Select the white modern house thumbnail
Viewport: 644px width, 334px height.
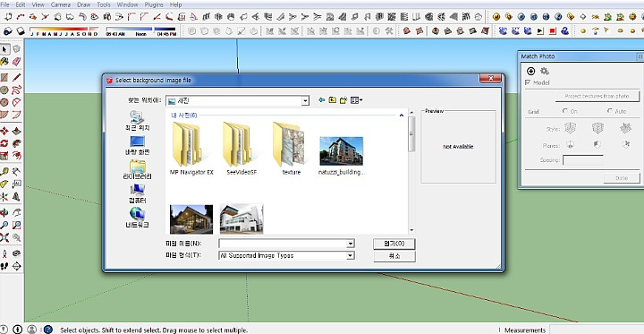[241, 218]
